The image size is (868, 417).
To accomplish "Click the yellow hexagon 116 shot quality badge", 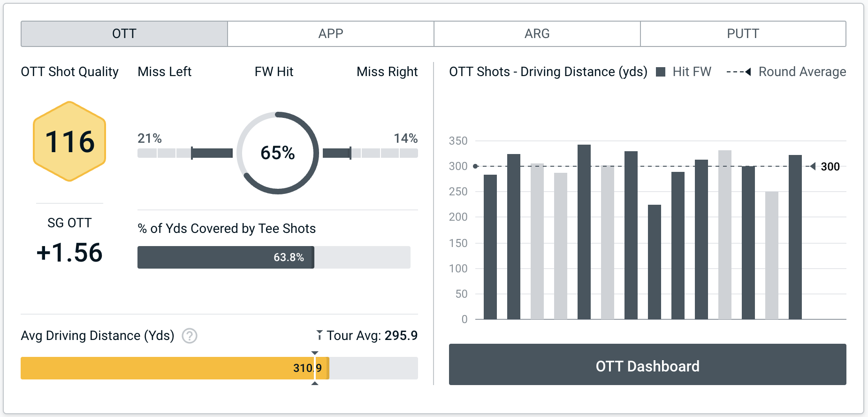I will point(69,141).
